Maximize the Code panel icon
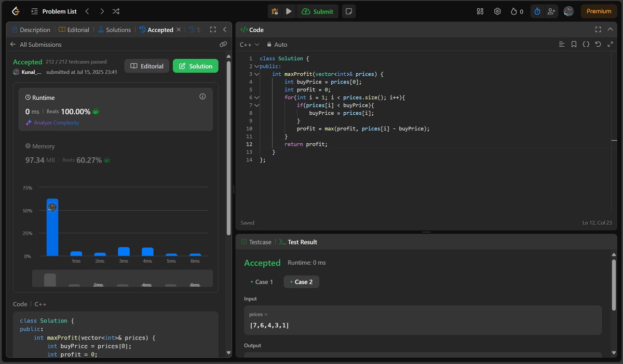Image resolution: width=623 pixels, height=364 pixels. click(598, 30)
